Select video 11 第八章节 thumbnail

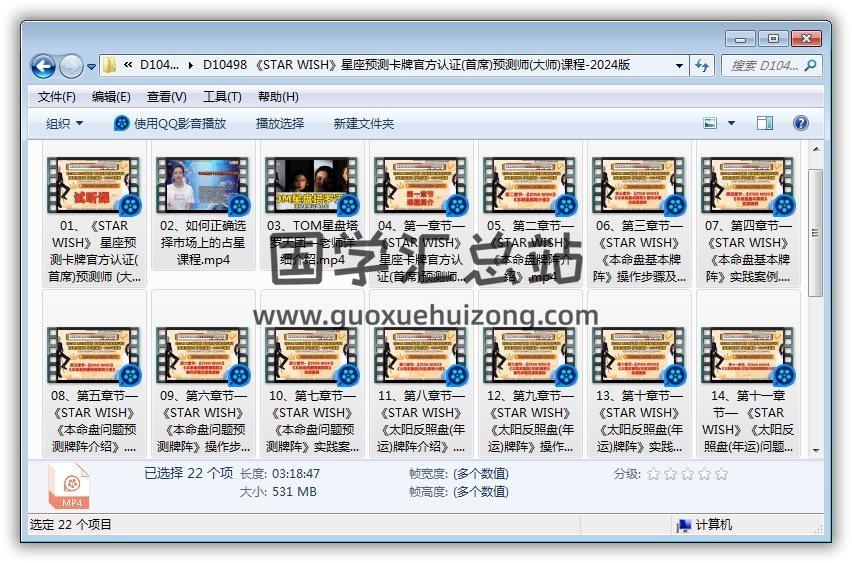point(421,355)
